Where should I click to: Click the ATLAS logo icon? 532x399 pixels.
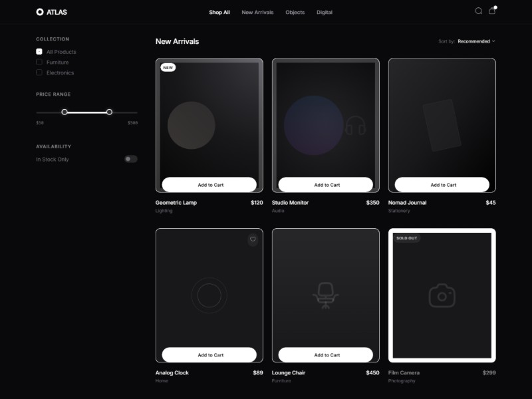40,12
